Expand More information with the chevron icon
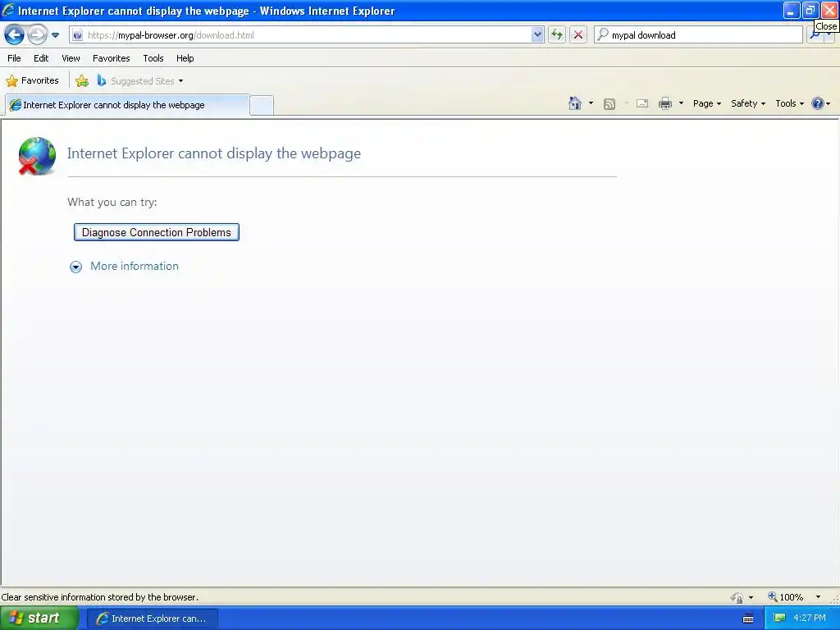This screenshot has height=630, width=840. coord(76,267)
